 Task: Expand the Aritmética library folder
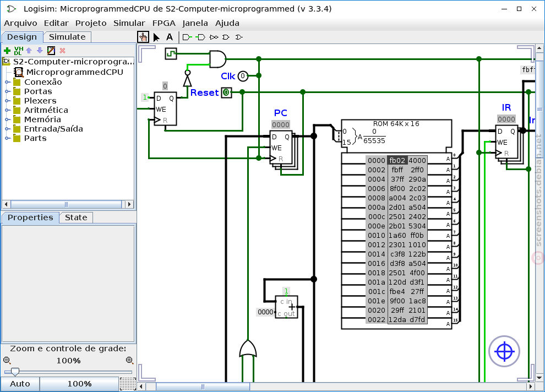pos(7,111)
